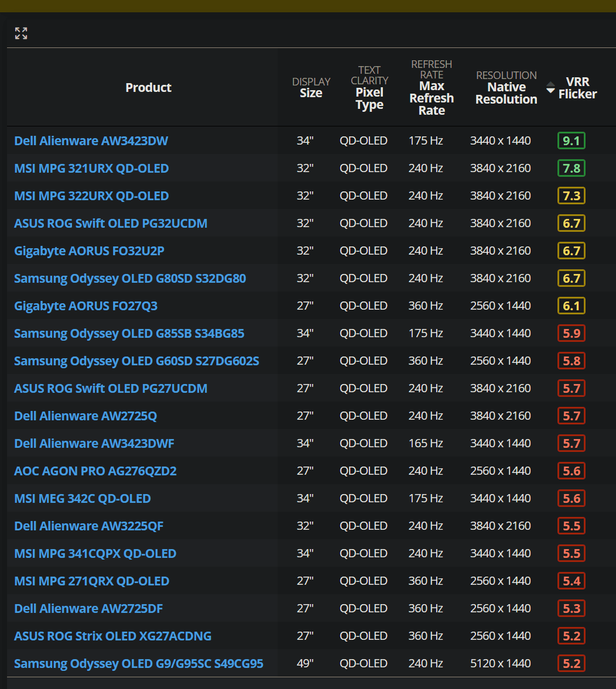Viewport: 616px width, 689px height.
Task: Toggle VRR Flicker sort arrow
Action: [550, 87]
